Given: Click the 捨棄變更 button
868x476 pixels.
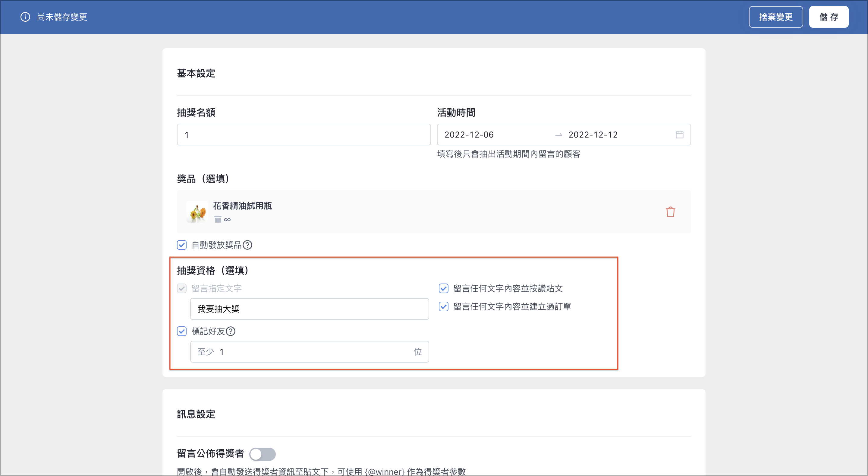Looking at the screenshot, I should coord(776,17).
